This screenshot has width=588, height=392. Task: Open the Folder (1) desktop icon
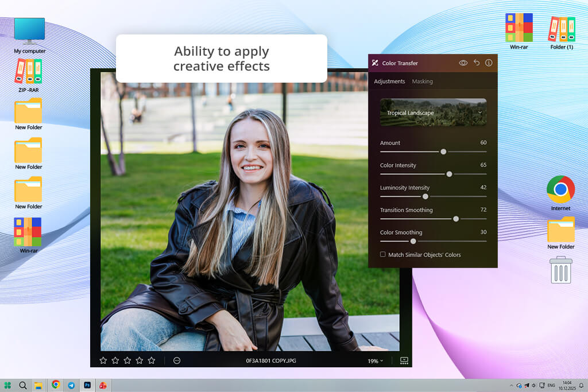click(562, 33)
